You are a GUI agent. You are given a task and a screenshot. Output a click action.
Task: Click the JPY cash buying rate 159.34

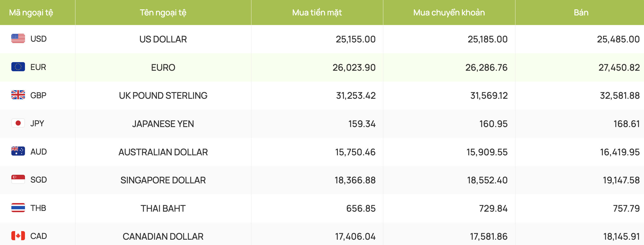(362, 124)
